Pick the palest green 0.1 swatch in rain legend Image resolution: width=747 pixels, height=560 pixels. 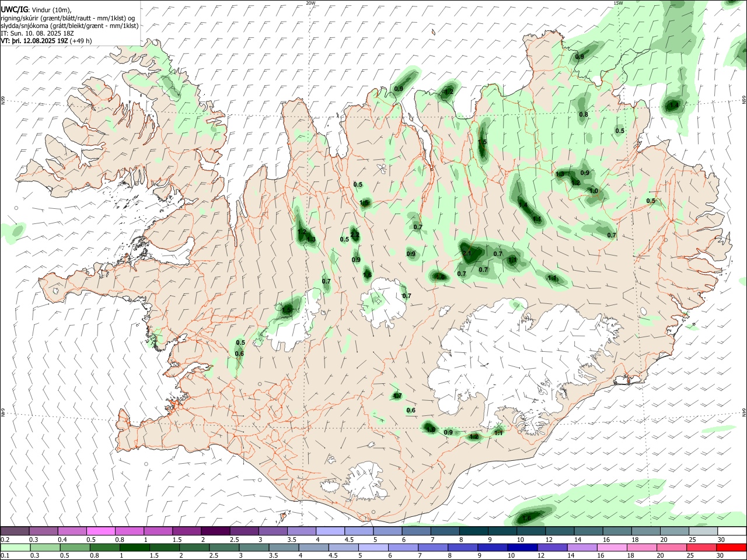pos(16,547)
